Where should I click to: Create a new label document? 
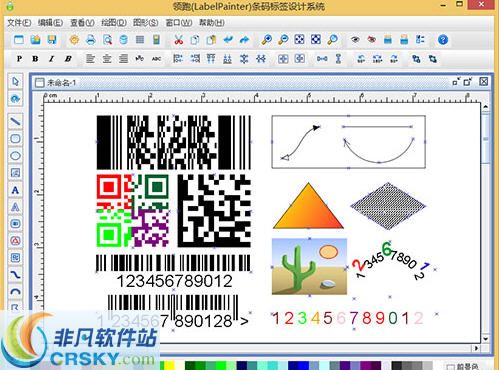pos(19,40)
